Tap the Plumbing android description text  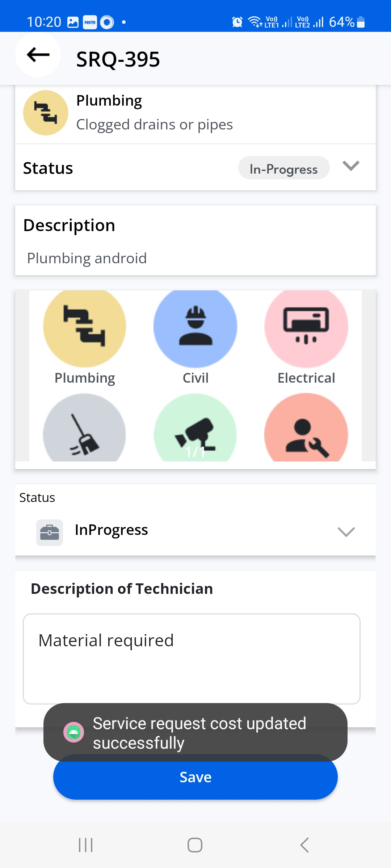(87, 258)
